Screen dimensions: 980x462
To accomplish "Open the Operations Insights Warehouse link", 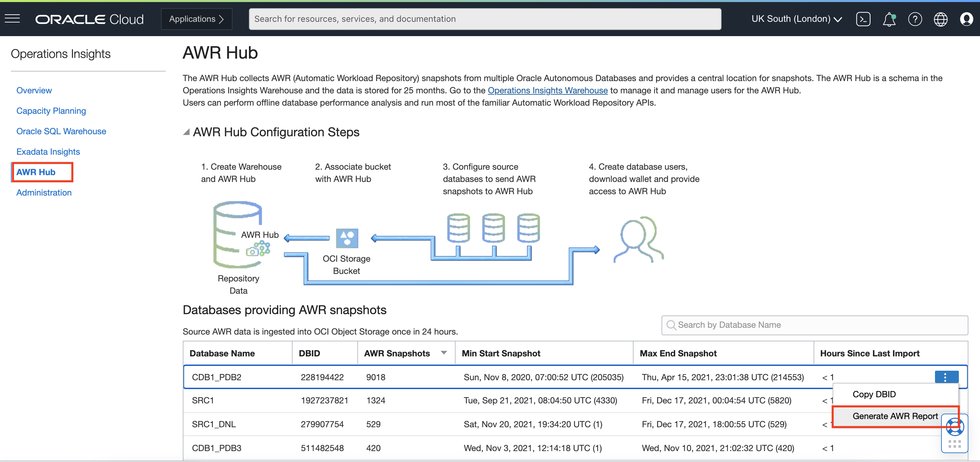I will pyautogui.click(x=547, y=91).
